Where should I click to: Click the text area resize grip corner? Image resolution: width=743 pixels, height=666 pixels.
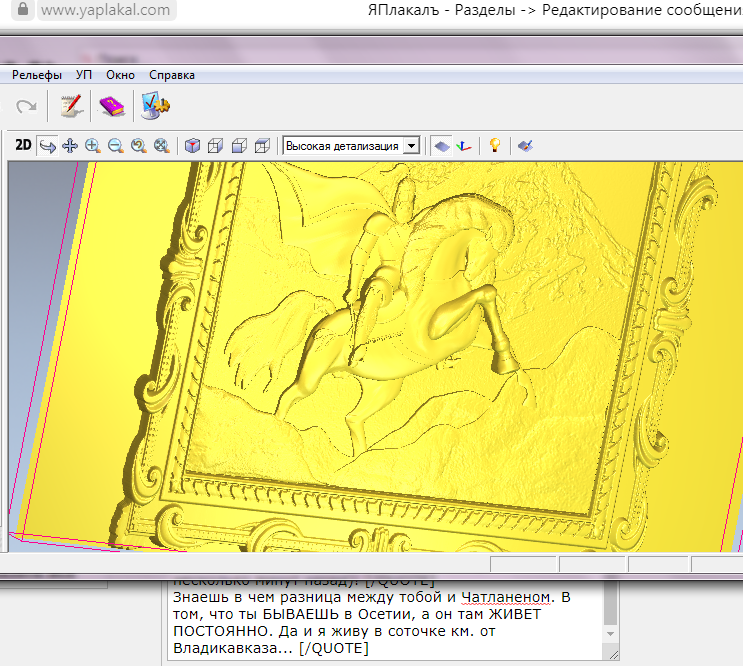click(613, 655)
